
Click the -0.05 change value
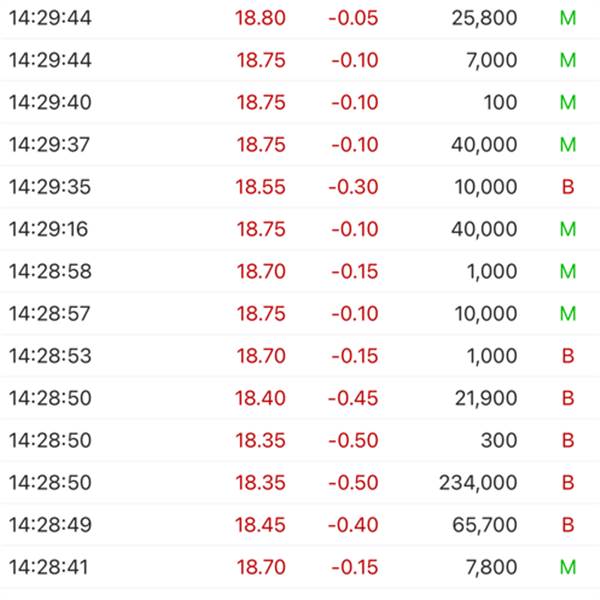(354, 18)
